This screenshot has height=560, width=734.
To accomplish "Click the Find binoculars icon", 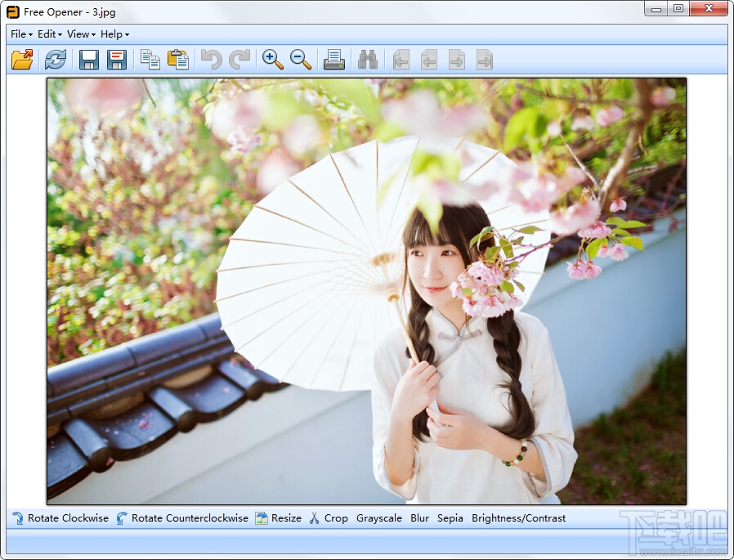I will pos(368,60).
